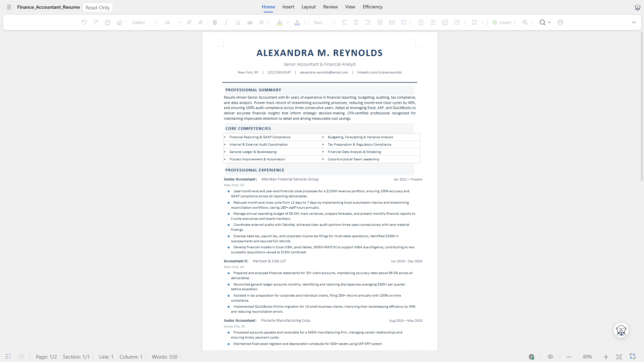
Task: Switch to the Insert tab
Action: pyautogui.click(x=288, y=7)
